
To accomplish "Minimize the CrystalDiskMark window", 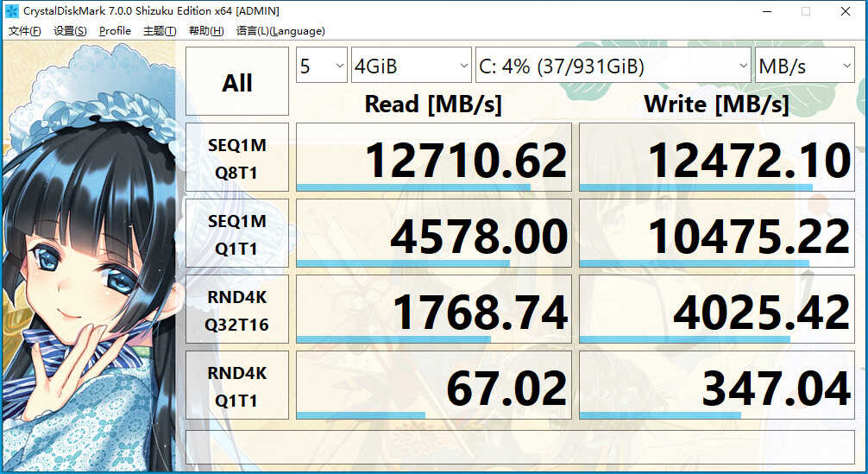I will point(767,11).
